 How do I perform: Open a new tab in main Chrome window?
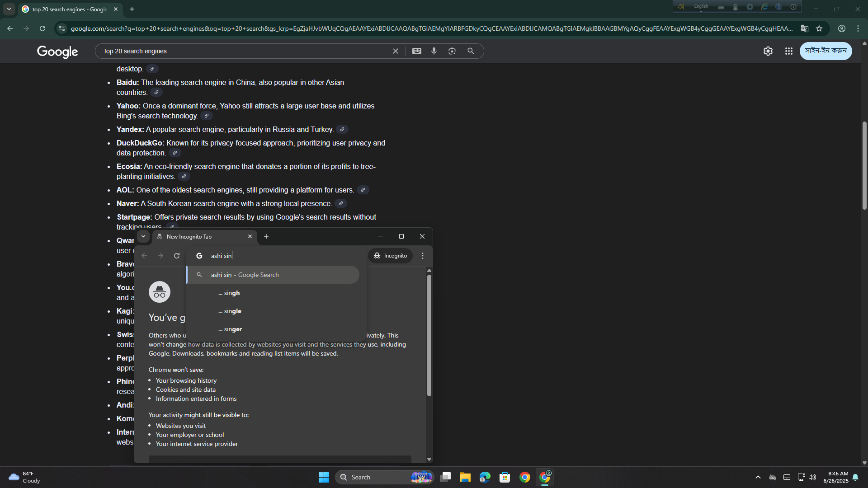click(x=132, y=9)
